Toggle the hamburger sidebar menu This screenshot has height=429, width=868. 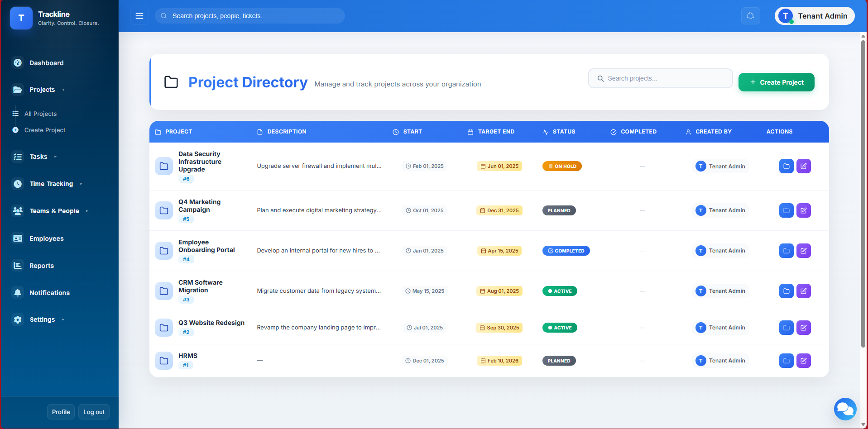139,16
